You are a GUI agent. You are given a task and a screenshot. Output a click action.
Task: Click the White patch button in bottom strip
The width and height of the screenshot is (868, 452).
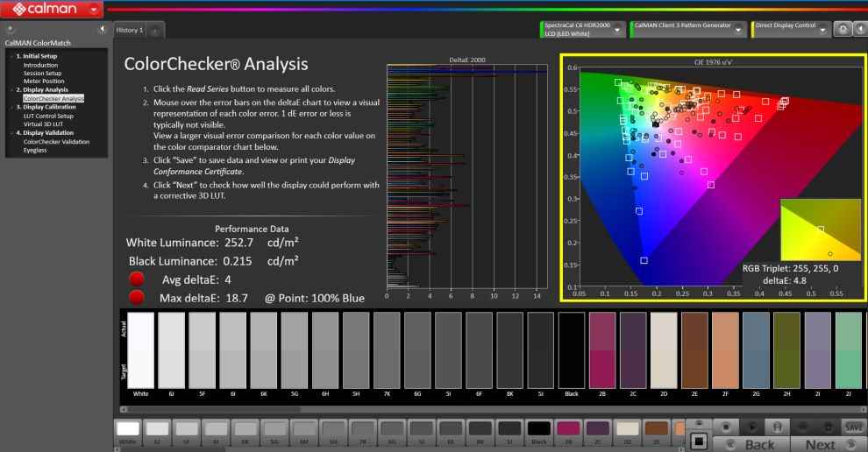click(128, 432)
